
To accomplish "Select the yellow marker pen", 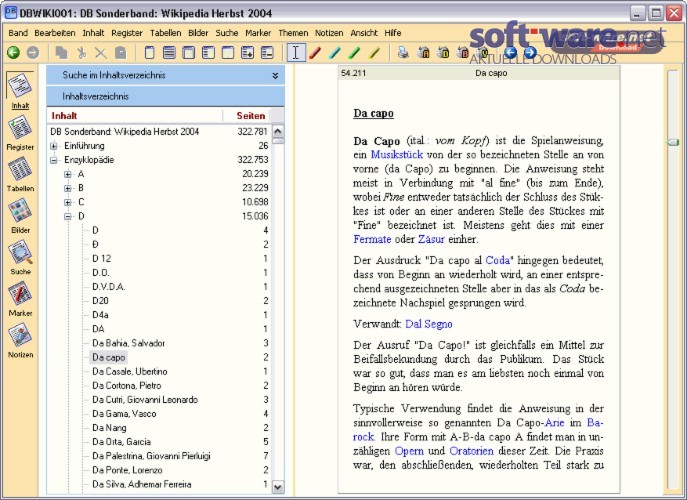I will click(x=374, y=53).
